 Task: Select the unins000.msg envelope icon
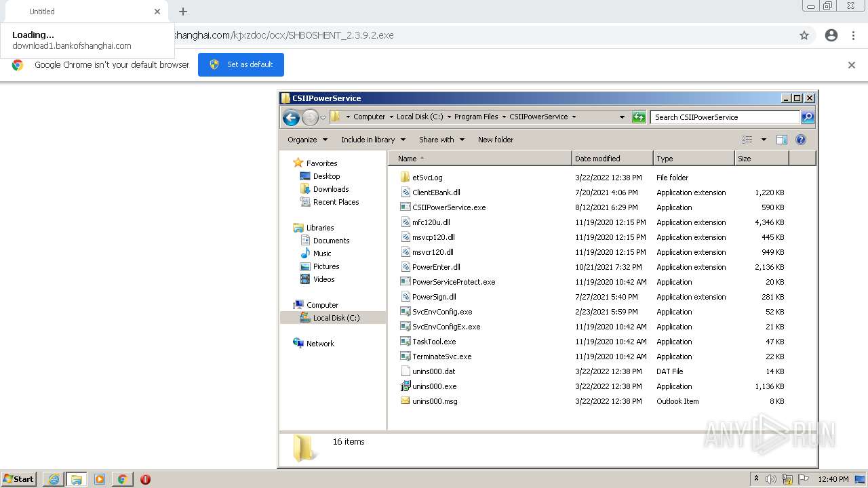pos(405,401)
